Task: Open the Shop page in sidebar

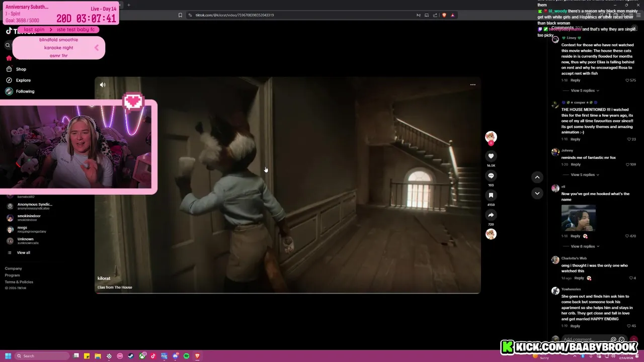Action: [21, 69]
